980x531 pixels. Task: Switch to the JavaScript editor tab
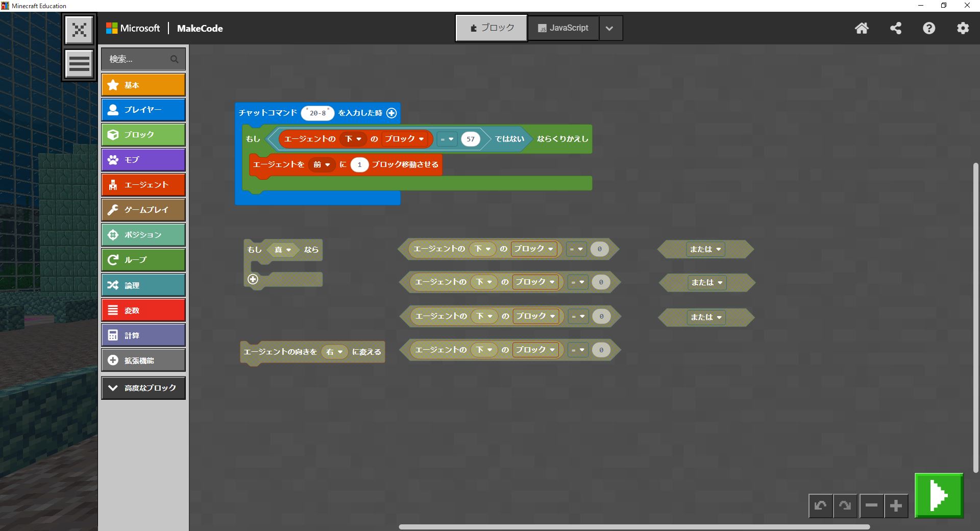(563, 28)
